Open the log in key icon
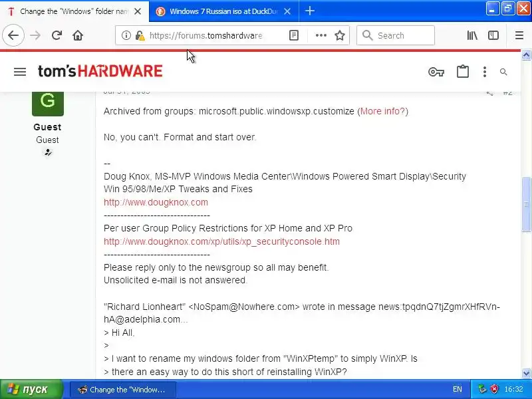532x399 pixels. pyautogui.click(x=436, y=72)
